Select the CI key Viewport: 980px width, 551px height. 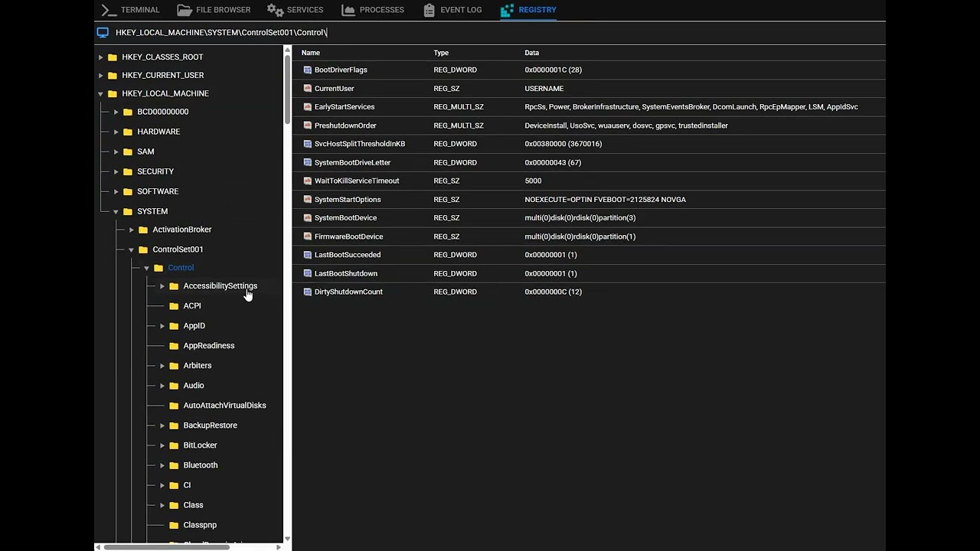(187, 485)
